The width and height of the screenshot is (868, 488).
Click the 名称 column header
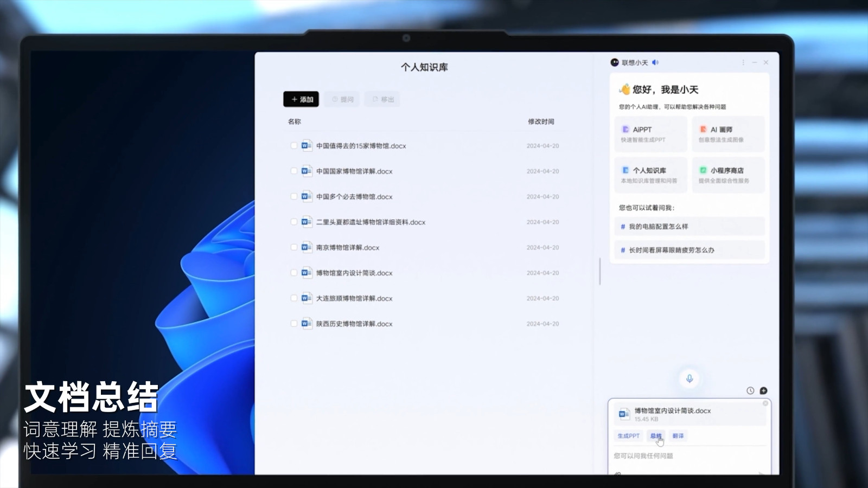(x=294, y=121)
